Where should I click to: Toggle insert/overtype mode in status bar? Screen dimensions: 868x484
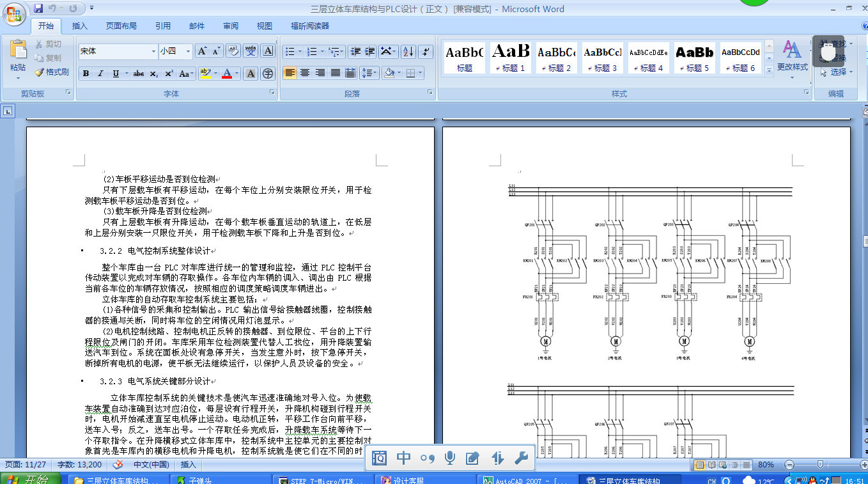(x=189, y=465)
